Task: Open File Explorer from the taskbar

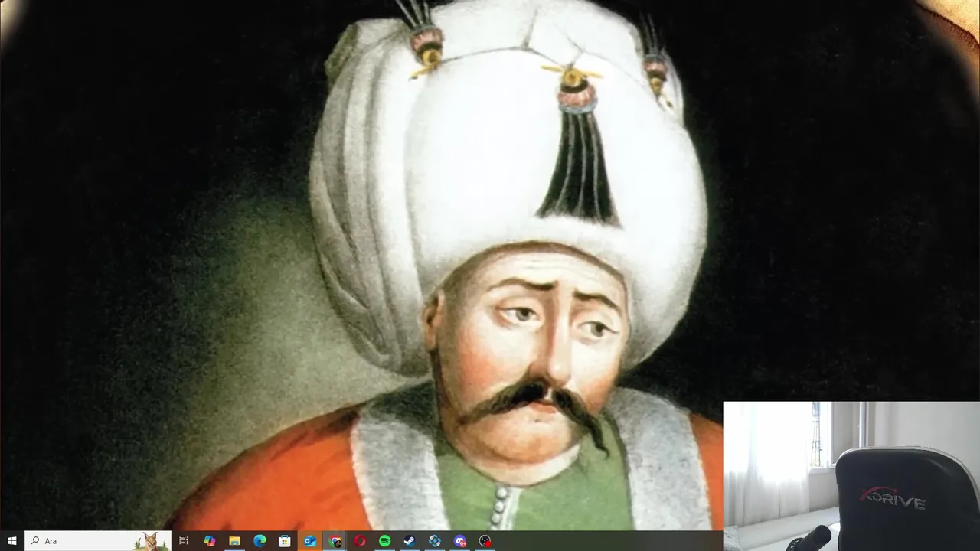Action: [x=234, y=541]
